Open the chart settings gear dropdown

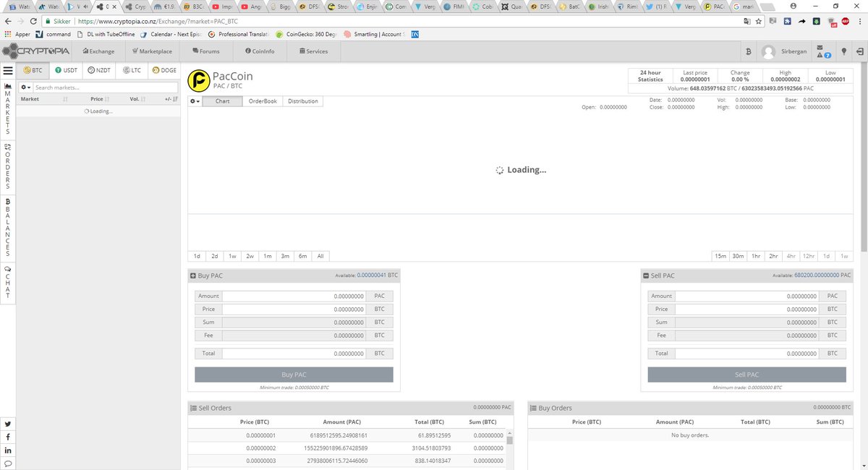pos(195,101)
